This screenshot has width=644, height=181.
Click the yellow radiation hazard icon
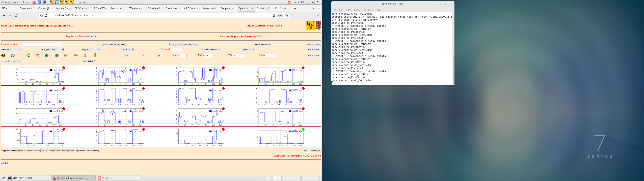point(3,55)
